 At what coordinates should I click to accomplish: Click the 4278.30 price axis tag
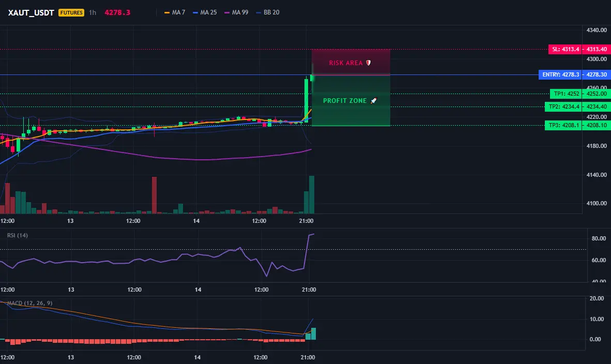(x=597, y=74)
